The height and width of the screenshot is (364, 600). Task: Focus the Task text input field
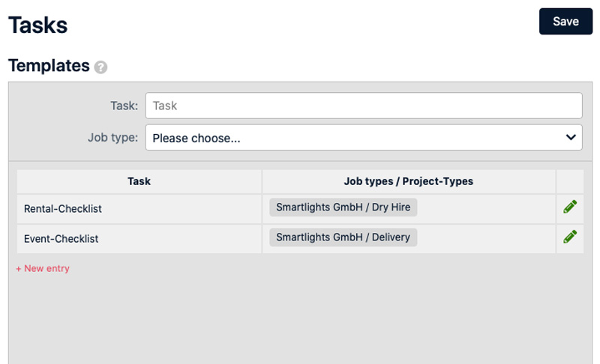click(x=363, y=106)
